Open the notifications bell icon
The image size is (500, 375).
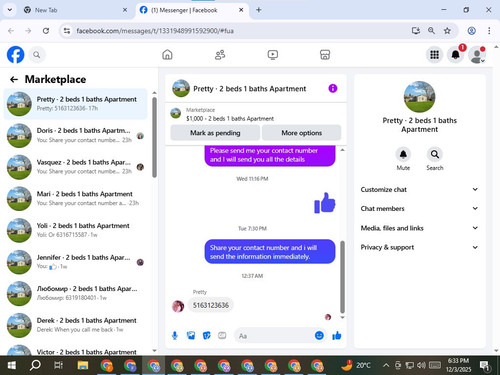point(456,55)
